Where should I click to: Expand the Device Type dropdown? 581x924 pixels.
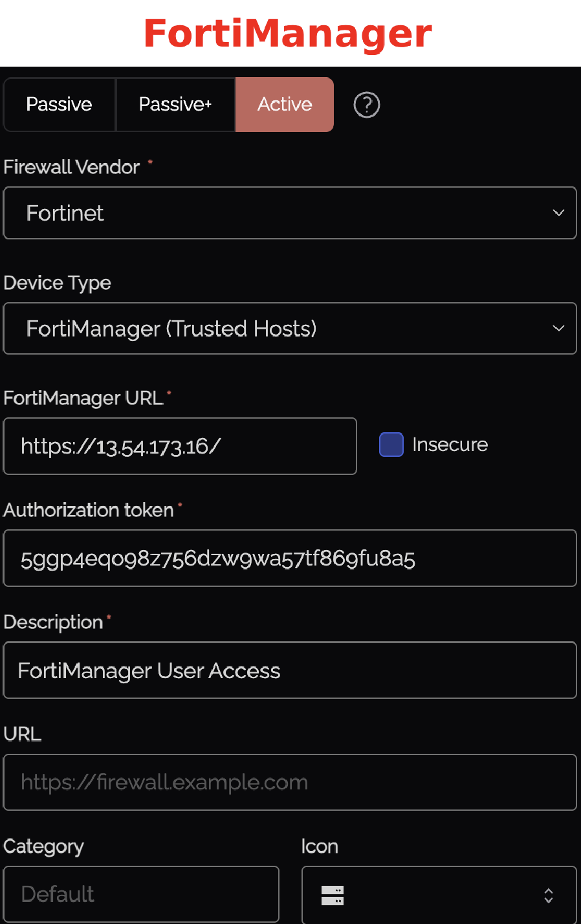coord(289,329)
